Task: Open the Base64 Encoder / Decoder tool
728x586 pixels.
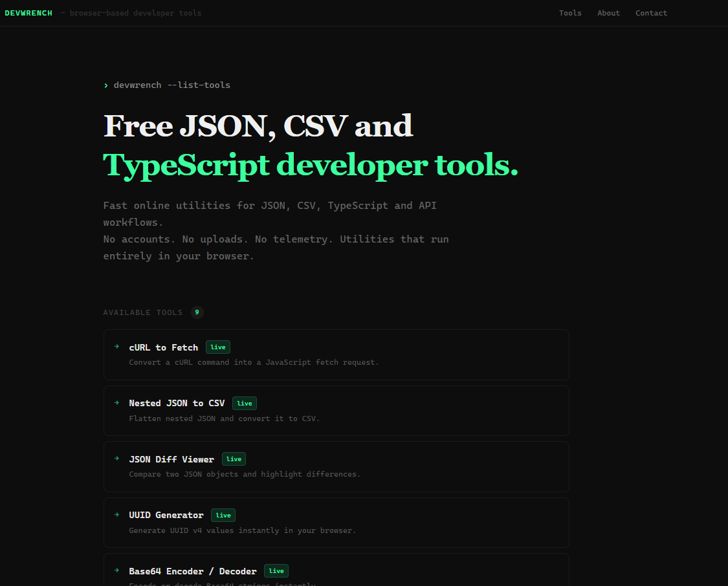Action: 336,570
